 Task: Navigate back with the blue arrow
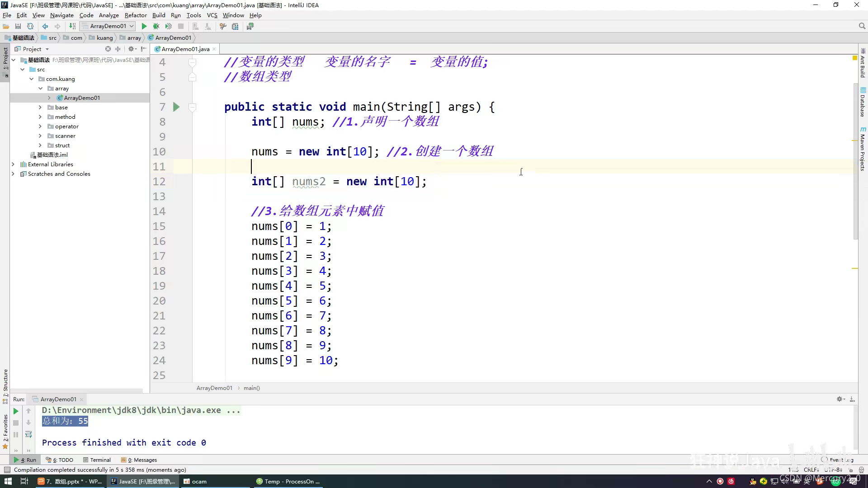45,26
